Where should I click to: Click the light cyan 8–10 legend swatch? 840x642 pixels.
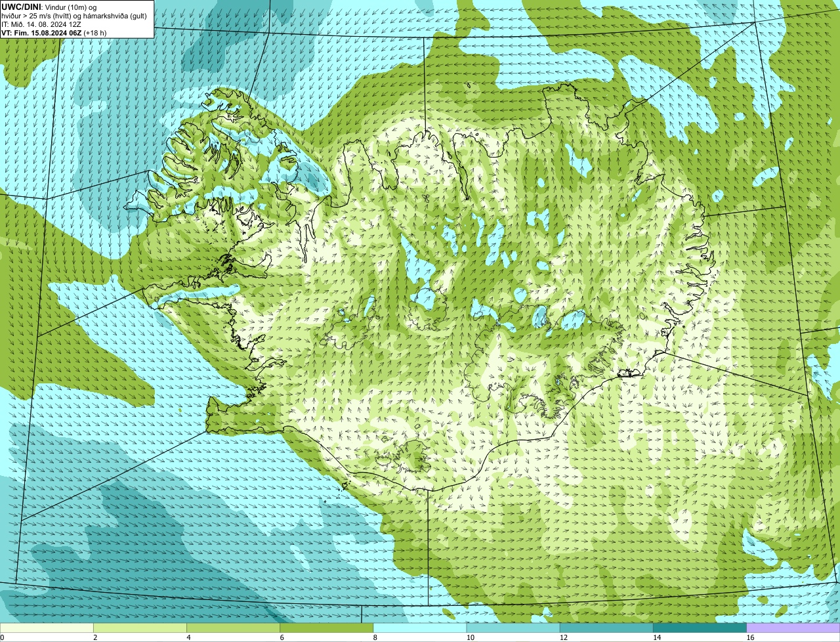point(420,628)
